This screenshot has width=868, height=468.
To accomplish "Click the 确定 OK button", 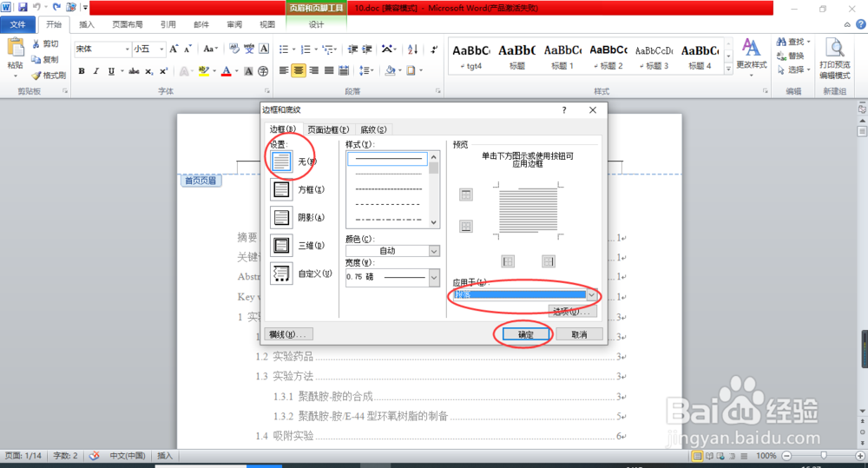I will click(x=526, y=334).
